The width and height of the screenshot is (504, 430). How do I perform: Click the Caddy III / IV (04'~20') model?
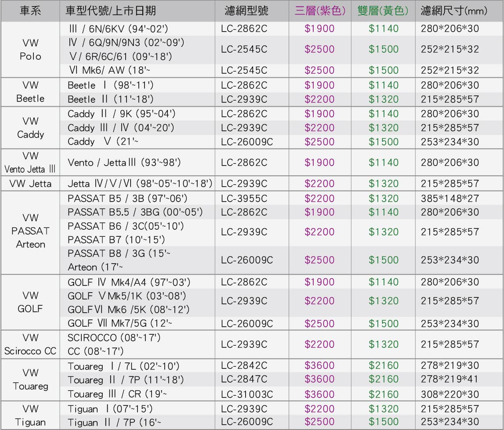[120, 128]
